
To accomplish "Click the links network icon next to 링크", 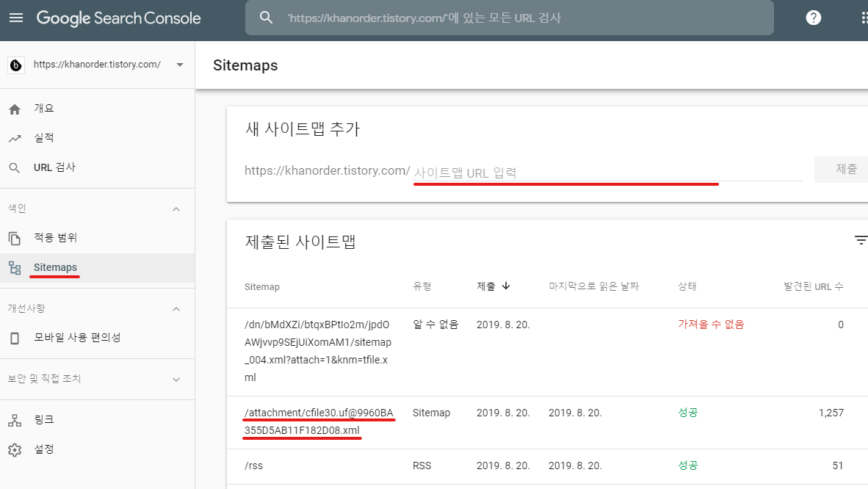I will (15, 420).
